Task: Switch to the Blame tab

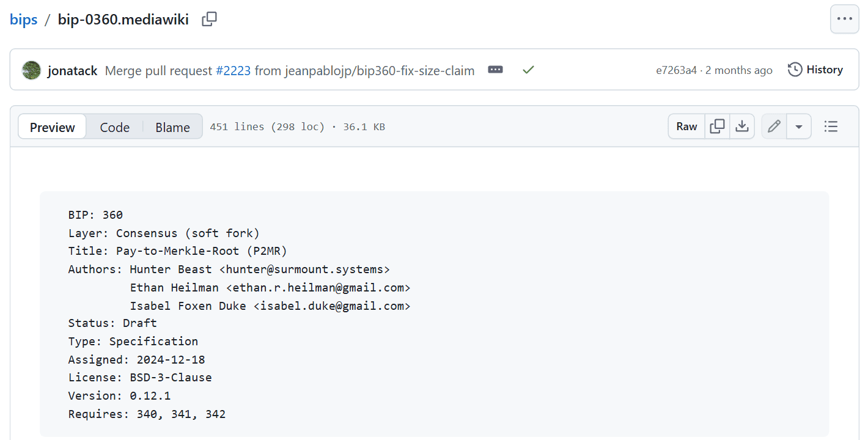Action: pos(172,127)
